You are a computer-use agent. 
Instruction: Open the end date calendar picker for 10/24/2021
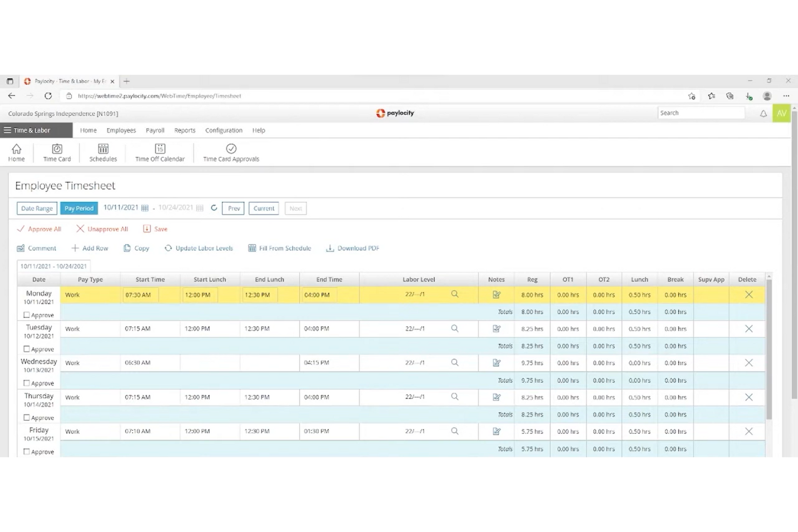coord(200,208)
